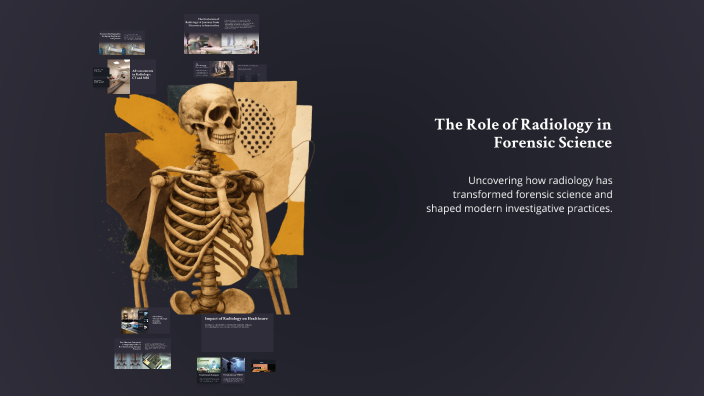Select the upper dark text box left of CT room photo
This screenshot has width=704, height=396.
click(100, 71)
